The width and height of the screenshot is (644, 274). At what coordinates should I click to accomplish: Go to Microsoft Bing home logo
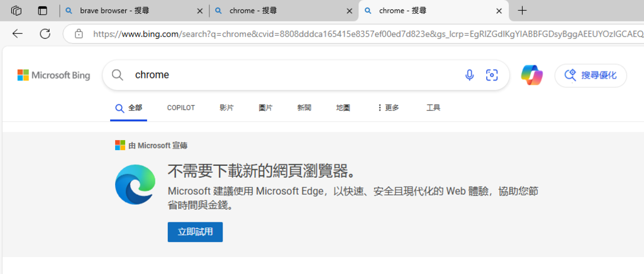click(x=54, y=75)
